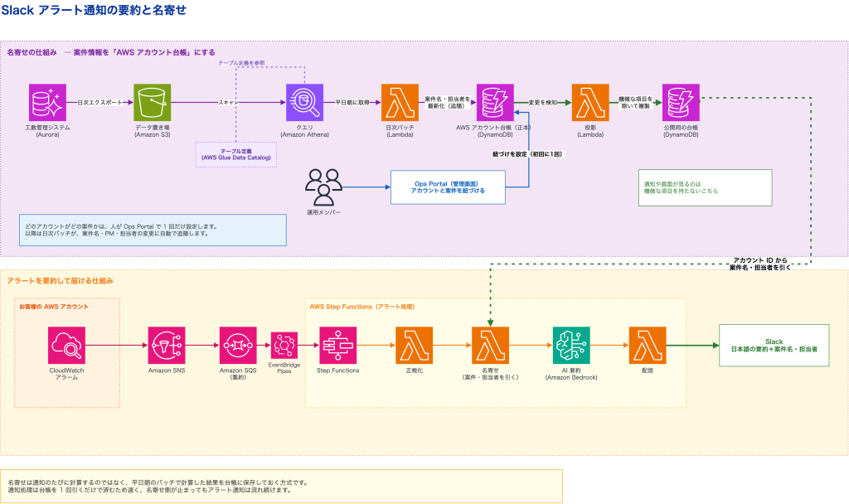Click the Ops Portal（管理画面）box
The width and height of the screenshot is (849, 504).
[448, 187]
